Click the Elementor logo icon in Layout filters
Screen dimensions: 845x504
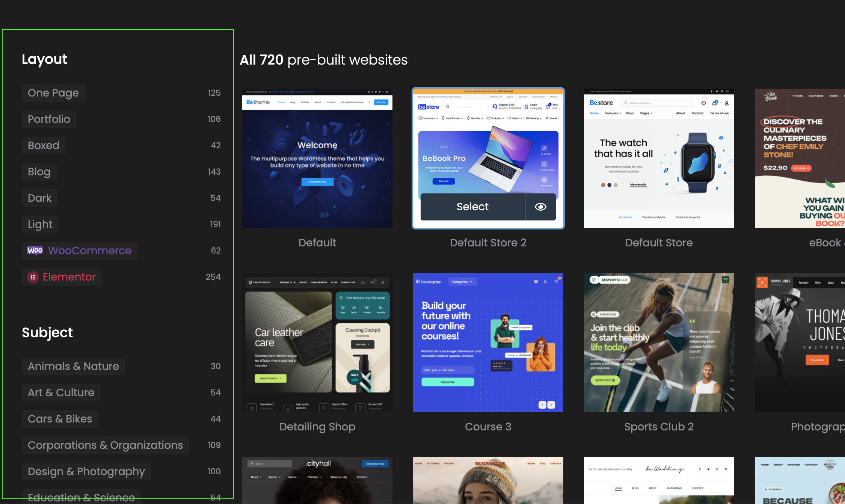tap(33, 277)
